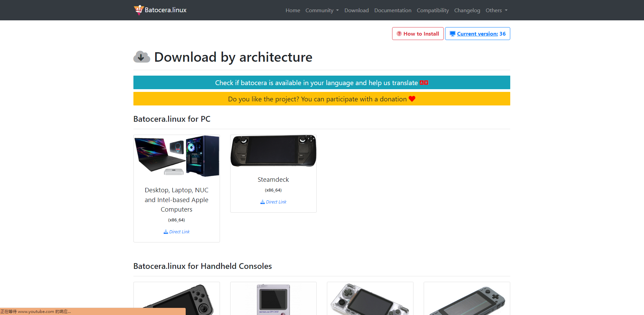The width and height of the screenshot is (644, 315).
Task: Click the question mark icon in How to Install
Action: click(399, 34)
